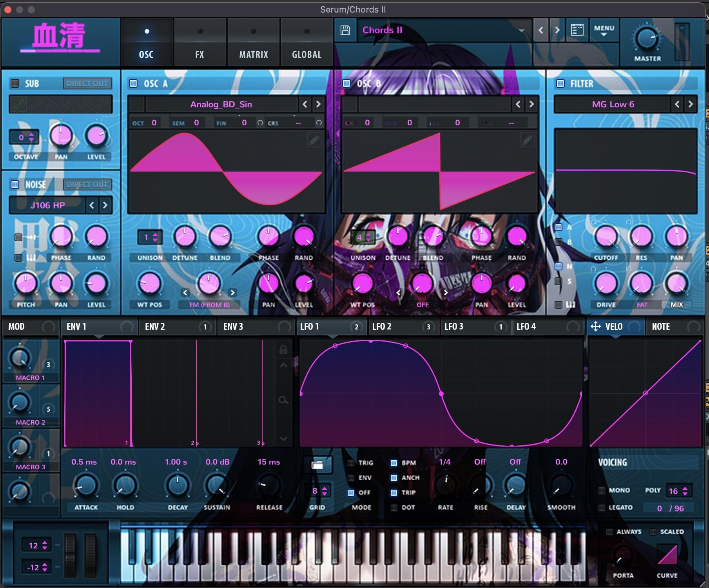Click SUB DIRECT OUT button
Viewport: 709px width, 588px height.
[87, 83]
